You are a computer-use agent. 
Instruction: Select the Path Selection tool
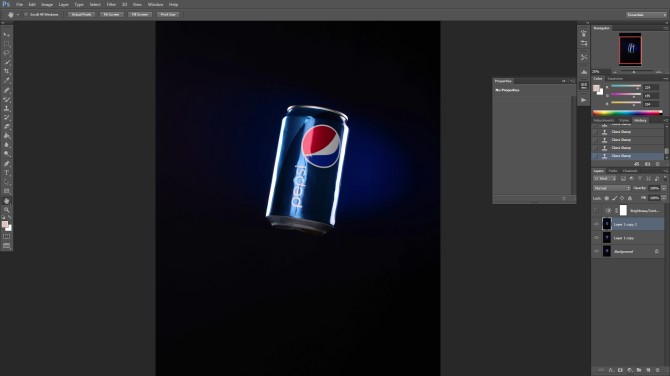click(x=6, y=182)
